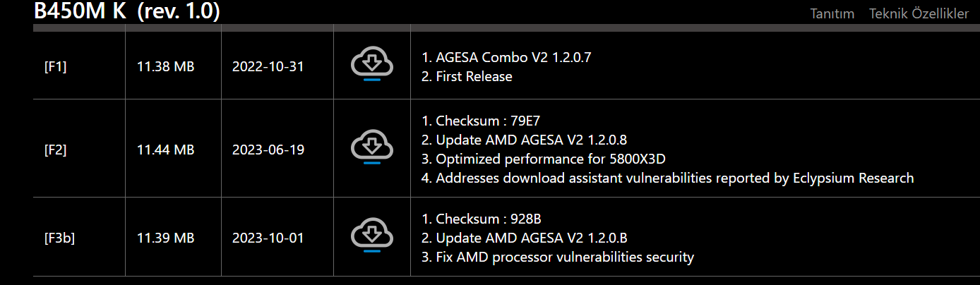Image resolution: width=980 pixels, height=285 pixels.
Task: Download the F1 BIOS file
Action: (x=371, y=63)
